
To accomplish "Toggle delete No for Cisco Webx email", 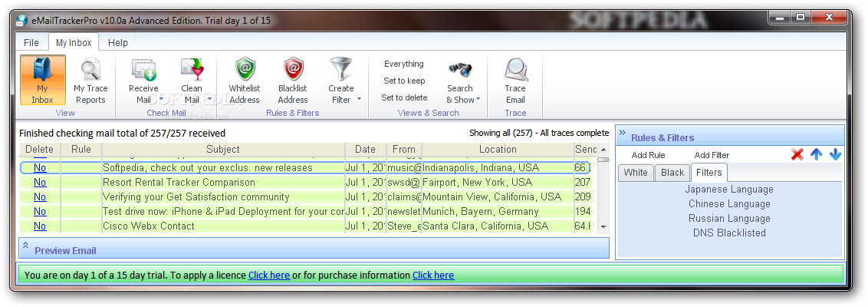I will (40, 226).
